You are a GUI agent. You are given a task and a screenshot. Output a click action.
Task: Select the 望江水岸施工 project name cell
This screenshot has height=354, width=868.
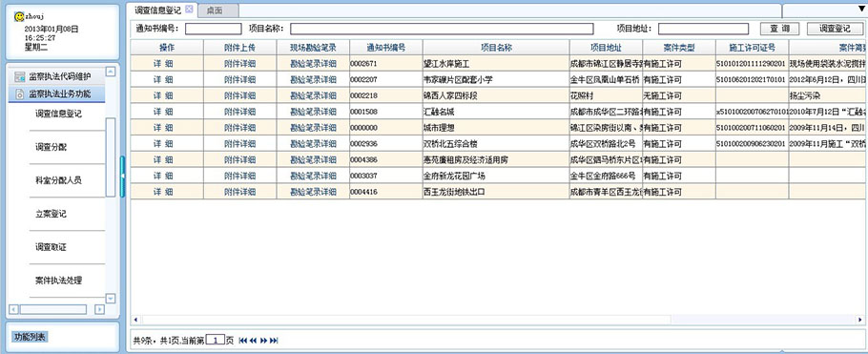[x=497, y=64]
